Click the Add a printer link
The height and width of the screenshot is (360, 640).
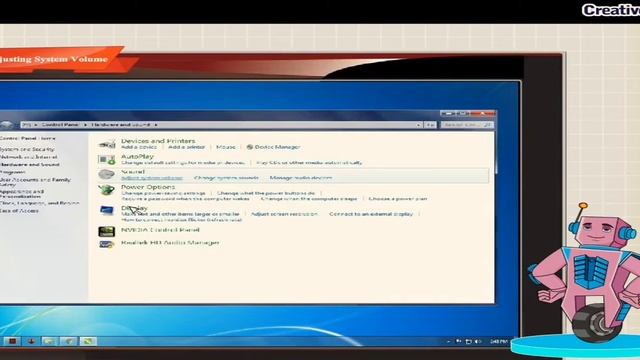click(x=187, y=147)
